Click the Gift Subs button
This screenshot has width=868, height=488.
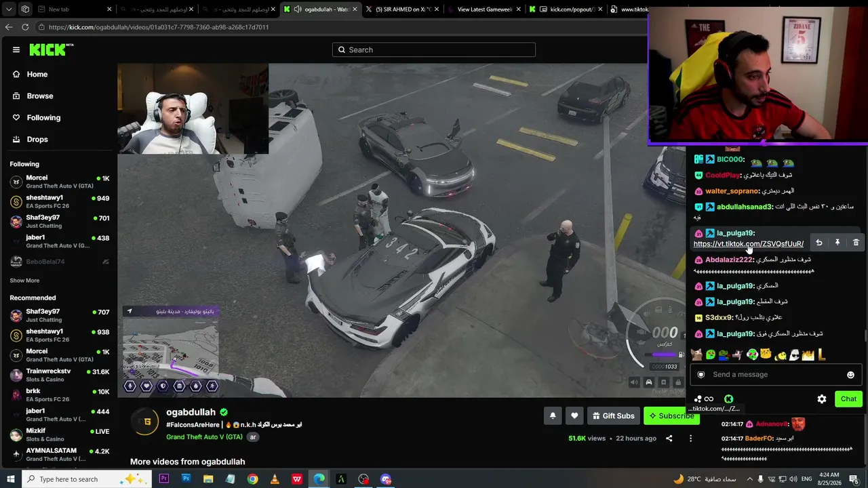point(613,415)
